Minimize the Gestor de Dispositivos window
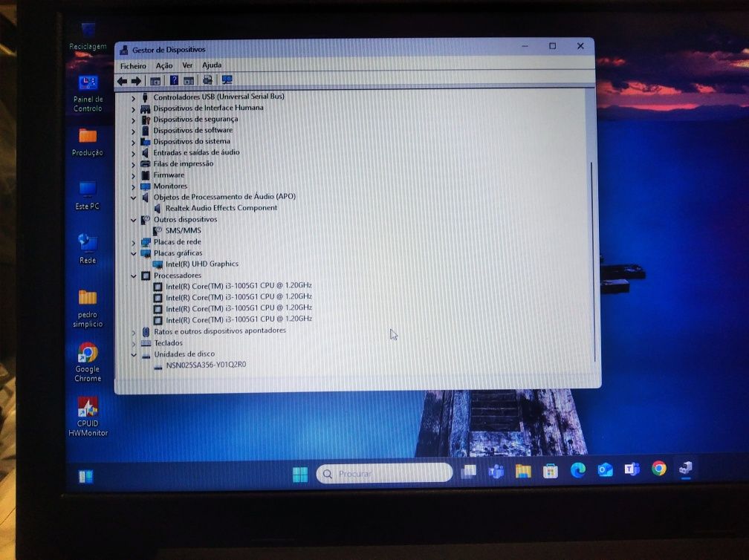The width and height of the screenshot is (749, 560). pos(525,47)
